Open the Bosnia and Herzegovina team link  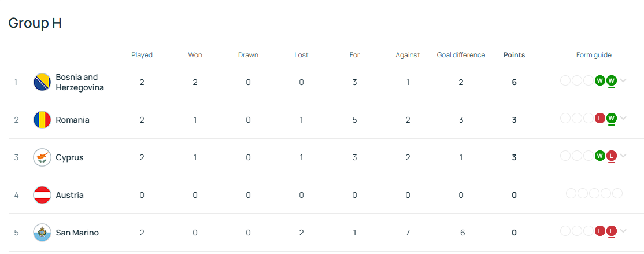coord(79,82)
